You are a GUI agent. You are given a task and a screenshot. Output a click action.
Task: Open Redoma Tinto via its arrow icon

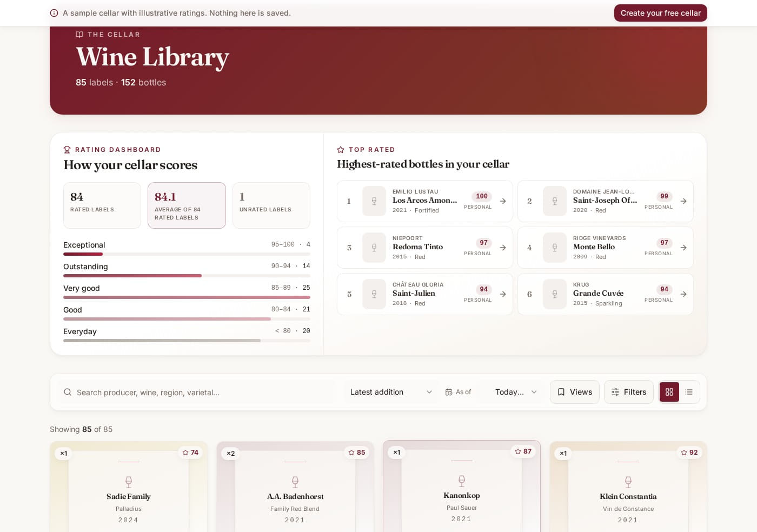[503, 248]
